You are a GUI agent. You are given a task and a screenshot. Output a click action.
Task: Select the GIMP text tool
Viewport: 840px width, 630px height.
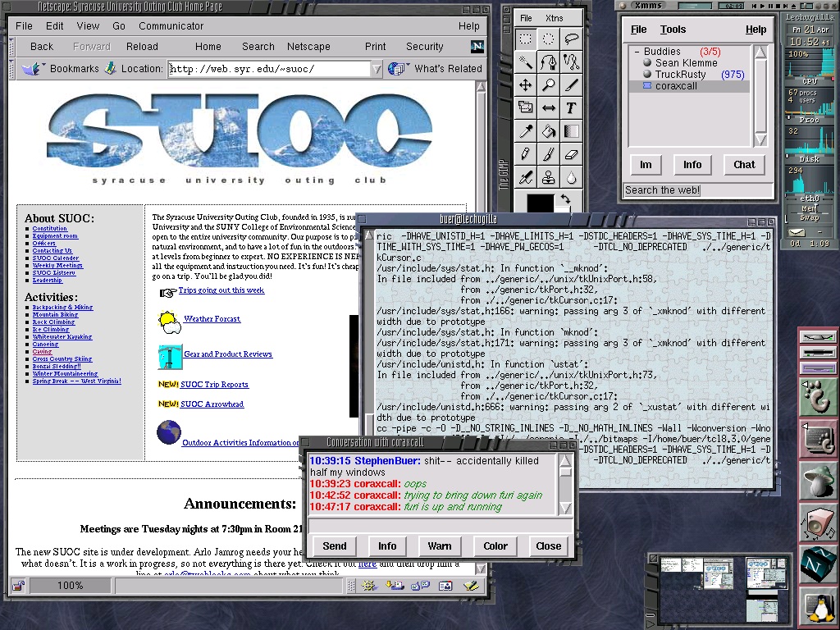point(571,107)
